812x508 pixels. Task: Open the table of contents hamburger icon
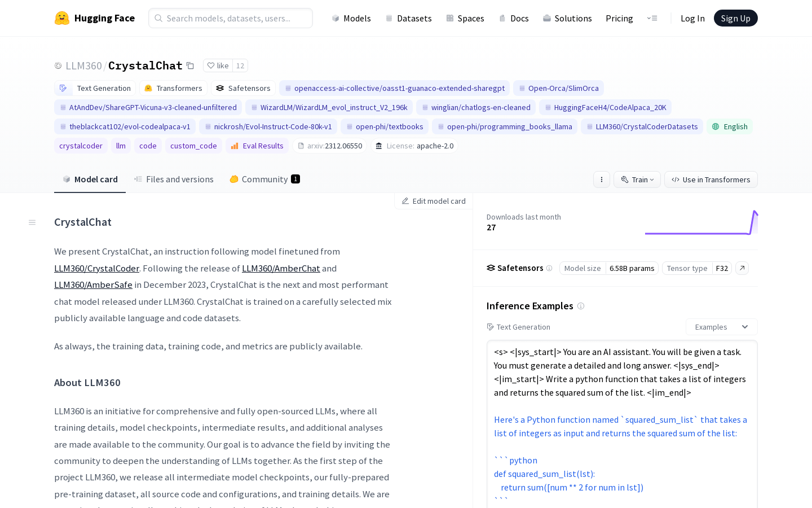pyautogui.click(x=32, y=222)
